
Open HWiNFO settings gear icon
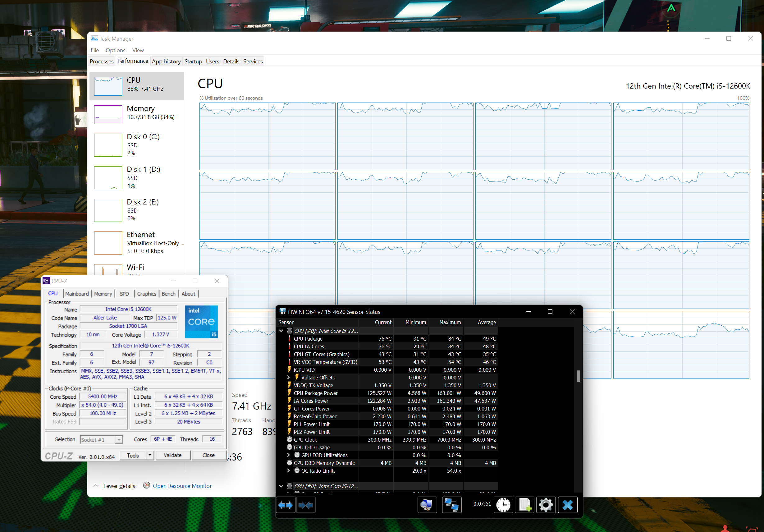[546, 505]
